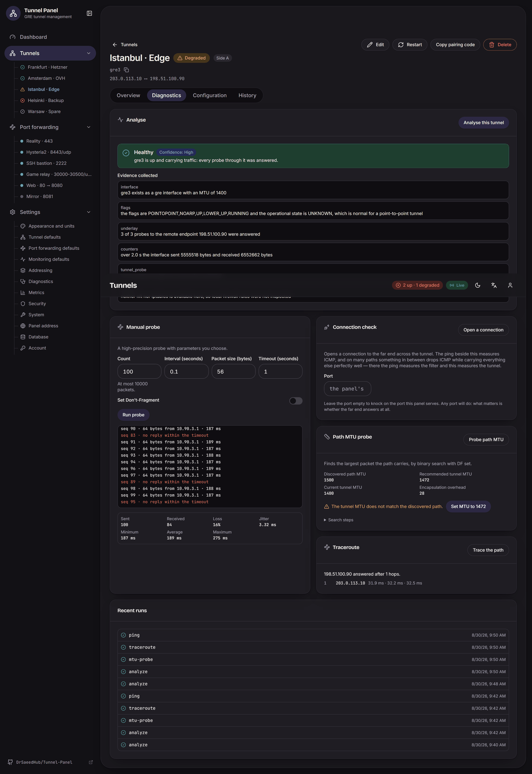Screen dimensions: 532x774
Task: Switch to the History tab
Action: tap(247, 95)
